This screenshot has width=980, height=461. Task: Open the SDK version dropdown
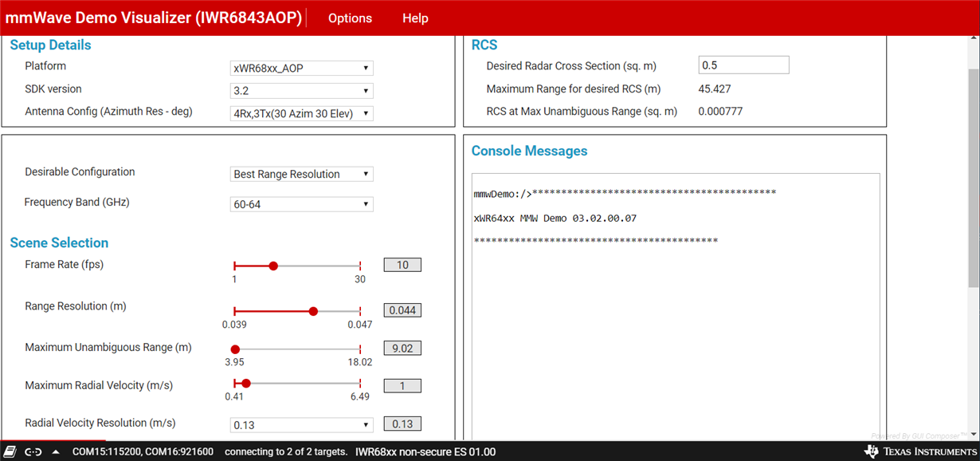[301, 91]
